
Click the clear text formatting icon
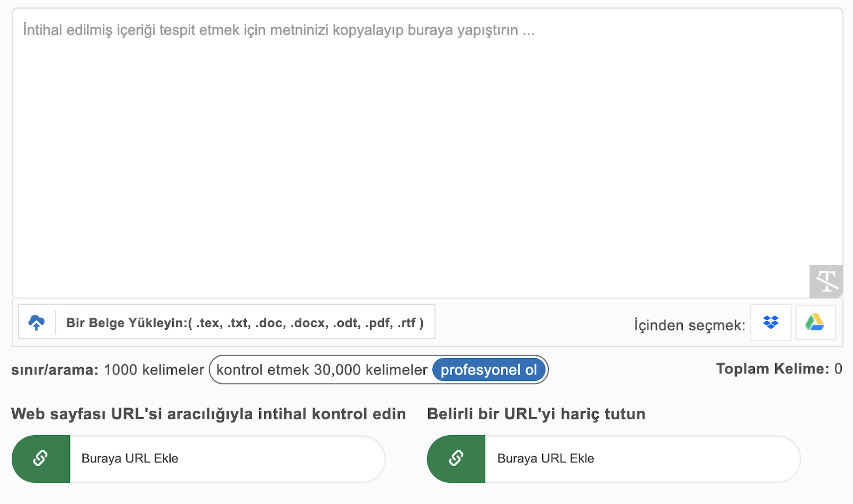(826, 281)
